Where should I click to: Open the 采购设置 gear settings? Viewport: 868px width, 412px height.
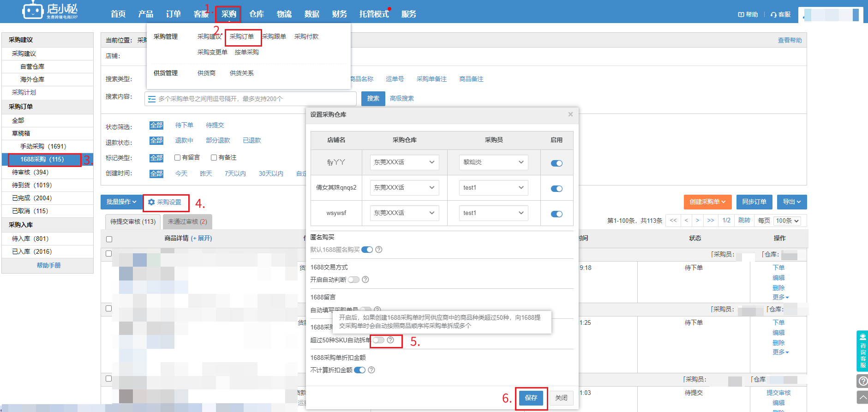(x=165, y=202)
